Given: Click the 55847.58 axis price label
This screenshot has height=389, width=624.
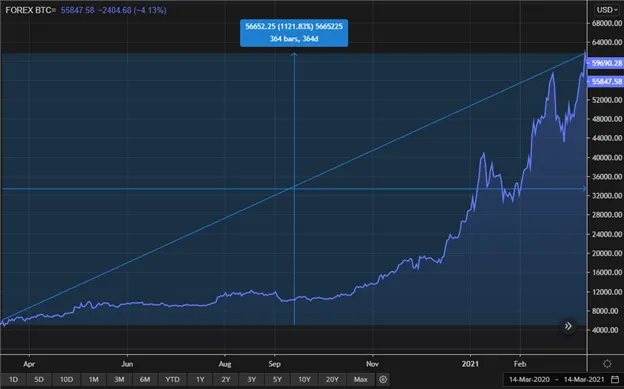Looking at the screenshot, I should pyautogui.click(x=606, y=81).
